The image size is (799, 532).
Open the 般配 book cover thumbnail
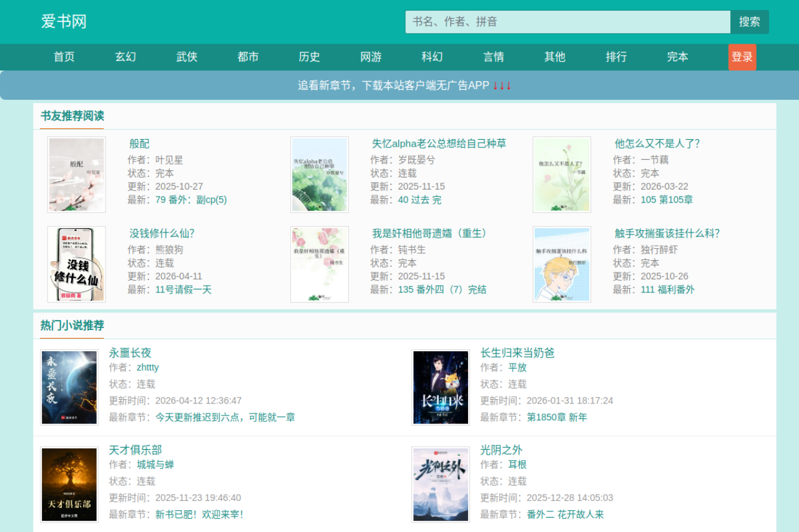(76, 175)
